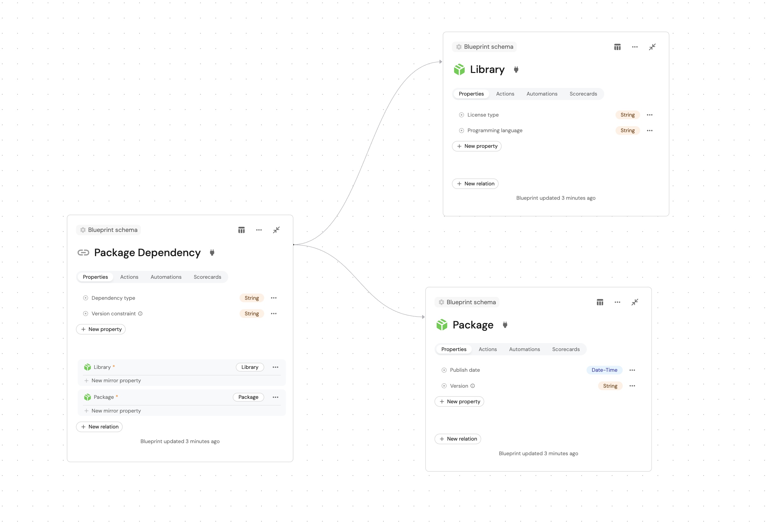
Task: Select Automations tab in Package blueprint
Action: 524,349
